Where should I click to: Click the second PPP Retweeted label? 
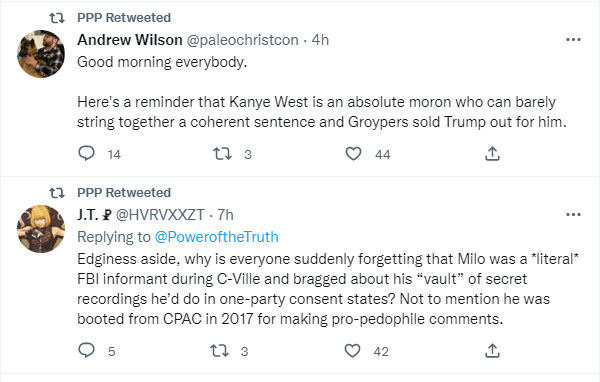click(124, 193)
